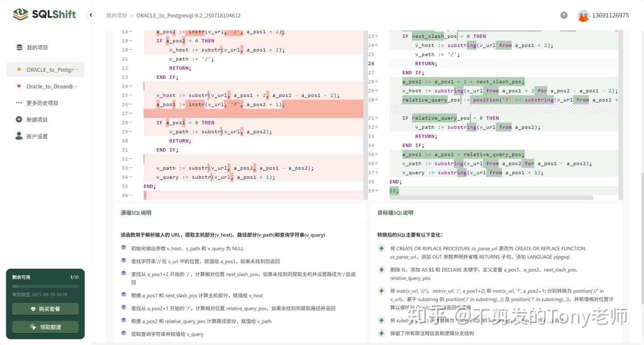The image size is (644, 345).
Task: Click the user avatar for account 13691126975
Action: (583, 15)
